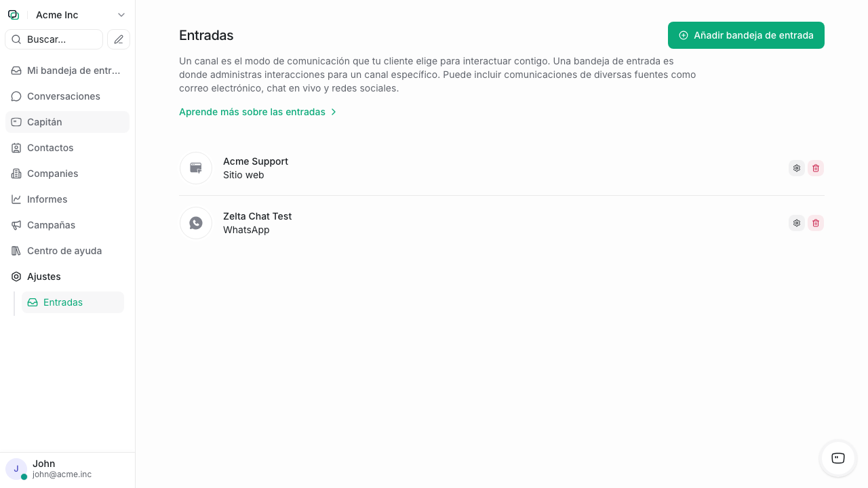The height and width of the screenshot is (488, 868).
Task: Click Añadir bandeja de entrada button
Action: pos(746,35)
